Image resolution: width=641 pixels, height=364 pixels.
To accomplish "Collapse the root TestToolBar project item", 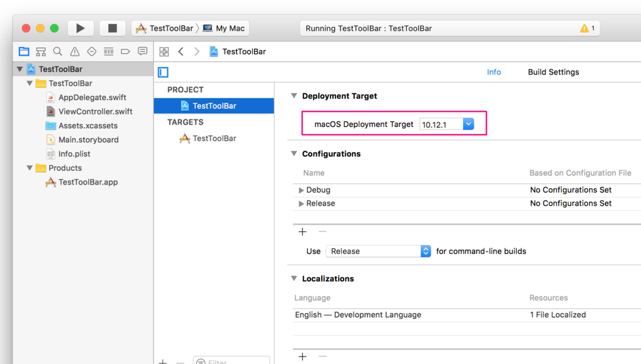I will (19, 69).
